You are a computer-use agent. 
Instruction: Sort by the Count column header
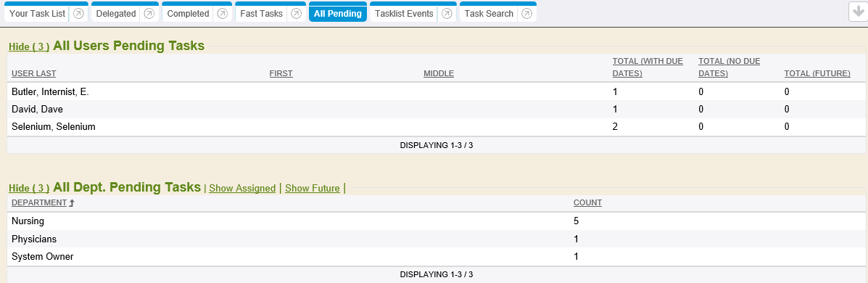coord(587,203)
